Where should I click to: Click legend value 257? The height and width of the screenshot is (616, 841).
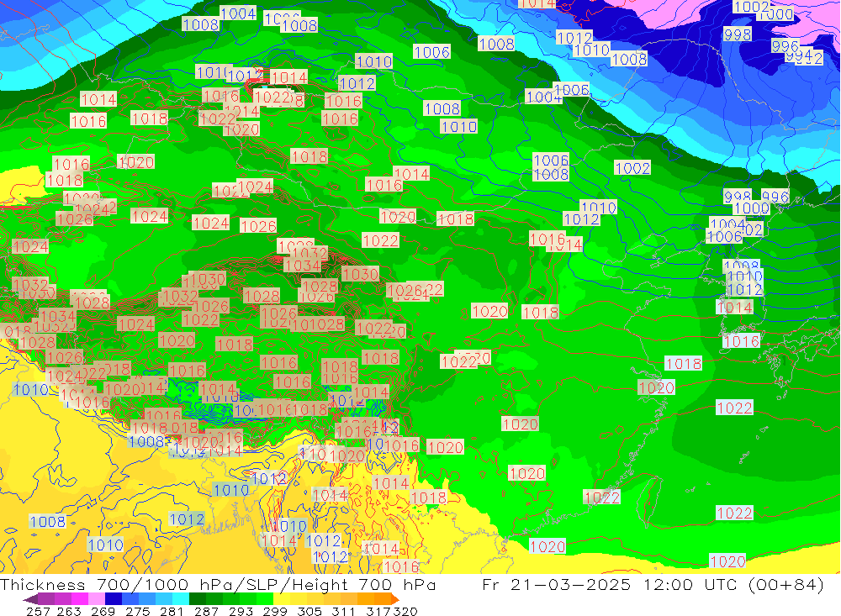pos(38,611)
